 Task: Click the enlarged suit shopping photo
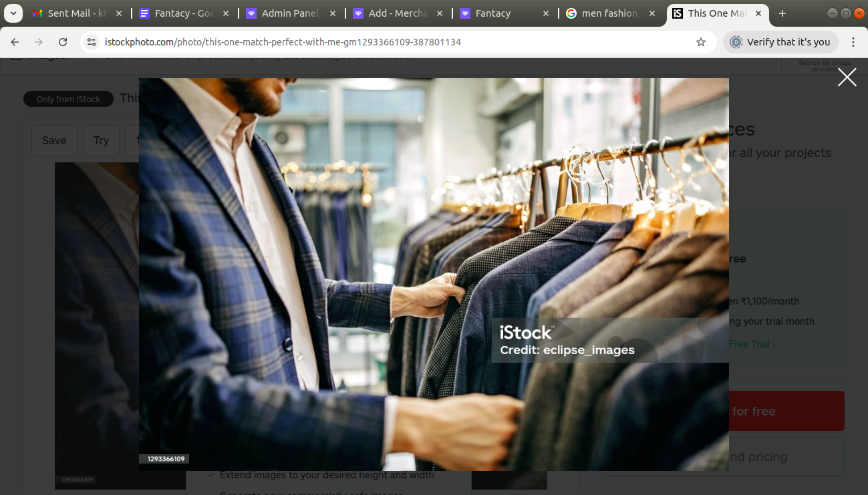point(434,275)
